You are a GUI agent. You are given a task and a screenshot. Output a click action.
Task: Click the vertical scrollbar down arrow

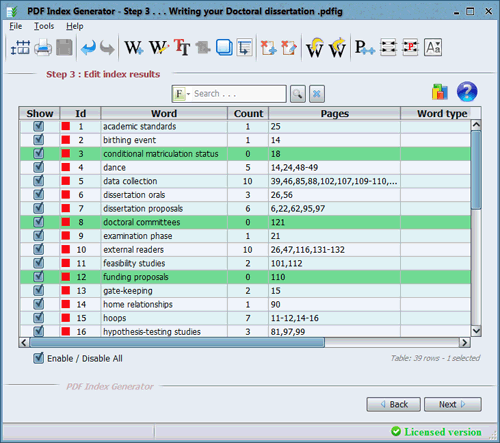(476, 331)
